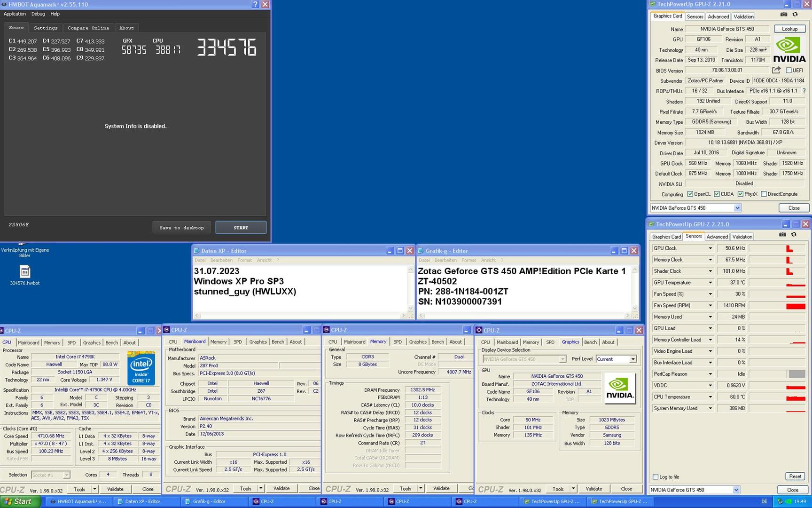Open the Perf Level Current dropdown in CPU-Z
Image resolution: width=812 pixels, height=508 pixels.
[x=633, y=359]
